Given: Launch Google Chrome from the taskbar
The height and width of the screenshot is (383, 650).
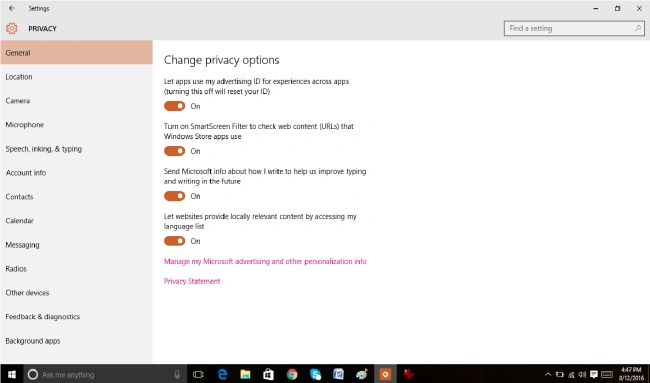Looking at the screenshot, I should [292, 374].
